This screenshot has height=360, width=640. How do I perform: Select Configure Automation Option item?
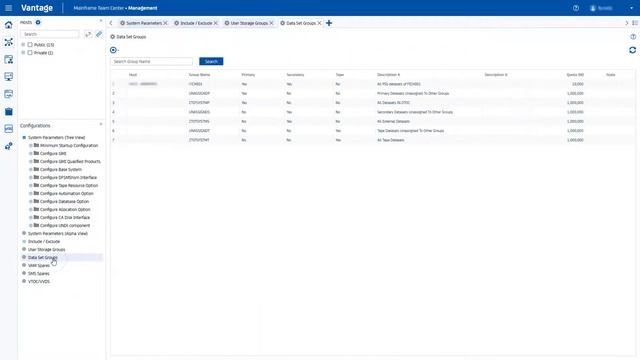[x=67, y=193]
